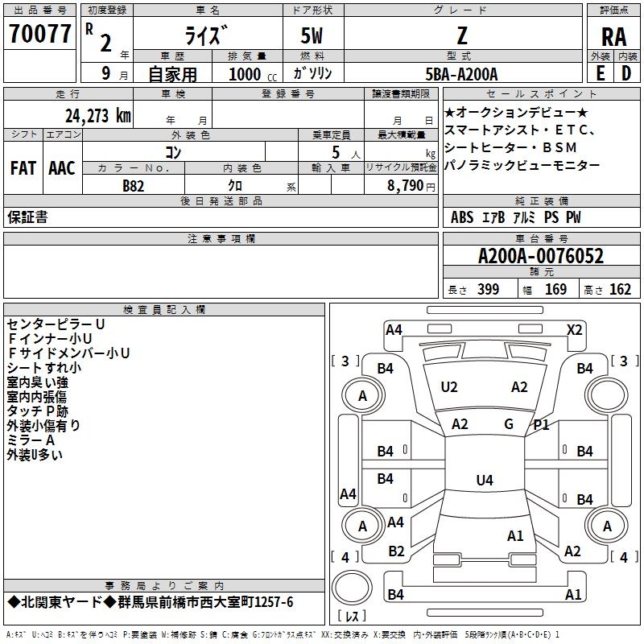Viewport: 644px width, 644px height.
Task: Click the inspector note "ミラーA"
Action: point(31,440)
